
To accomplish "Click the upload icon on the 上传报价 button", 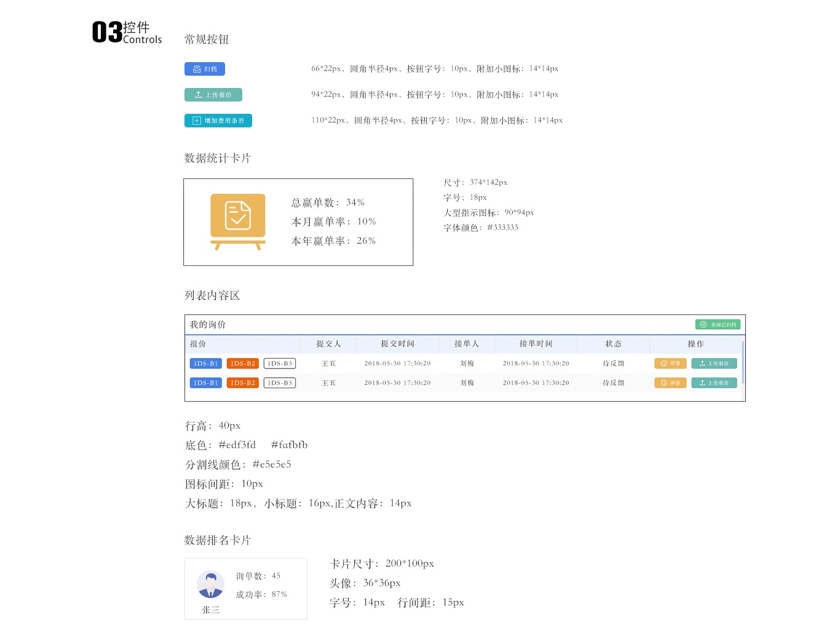I will click(x=198, y=95).
